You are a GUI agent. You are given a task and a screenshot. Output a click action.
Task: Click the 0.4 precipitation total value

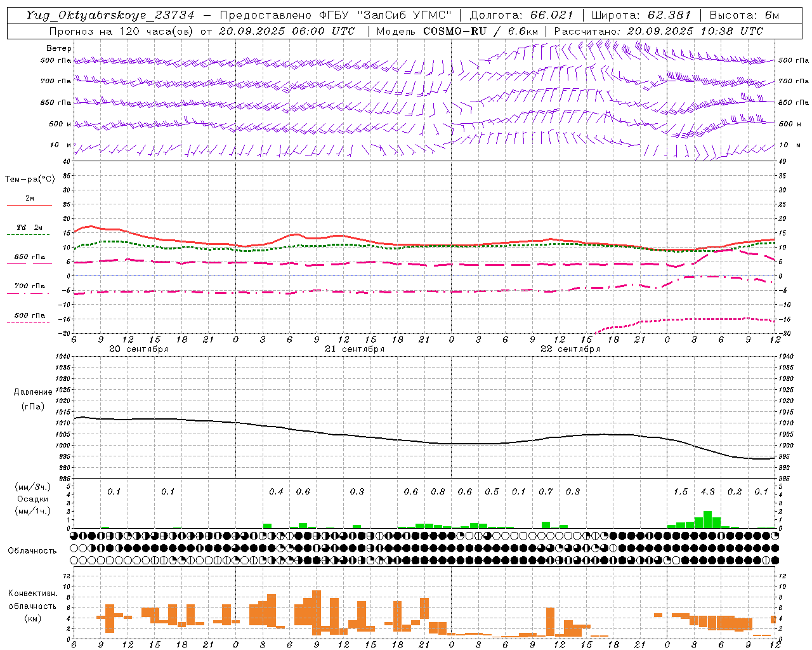pyautogui.click(x=276, y=492)
